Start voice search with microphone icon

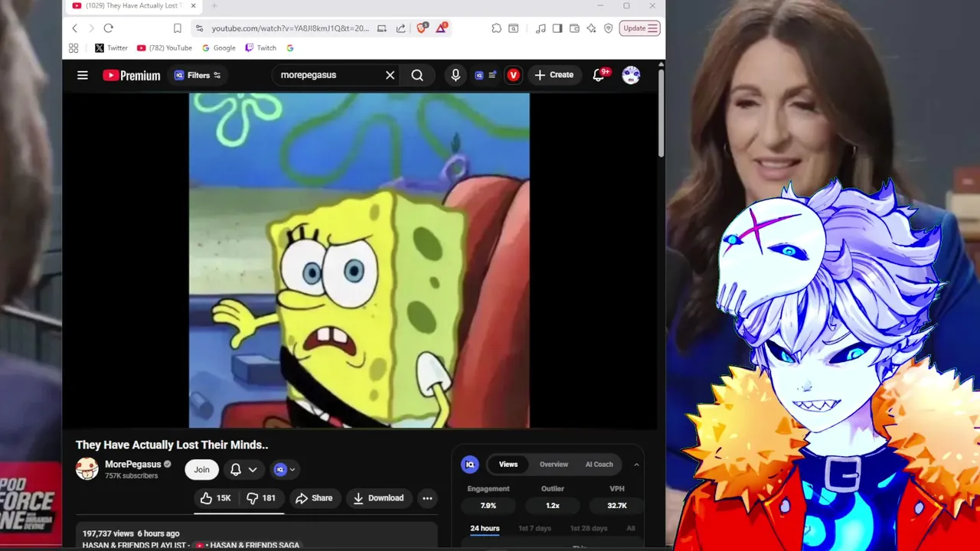tap(456, 75)
